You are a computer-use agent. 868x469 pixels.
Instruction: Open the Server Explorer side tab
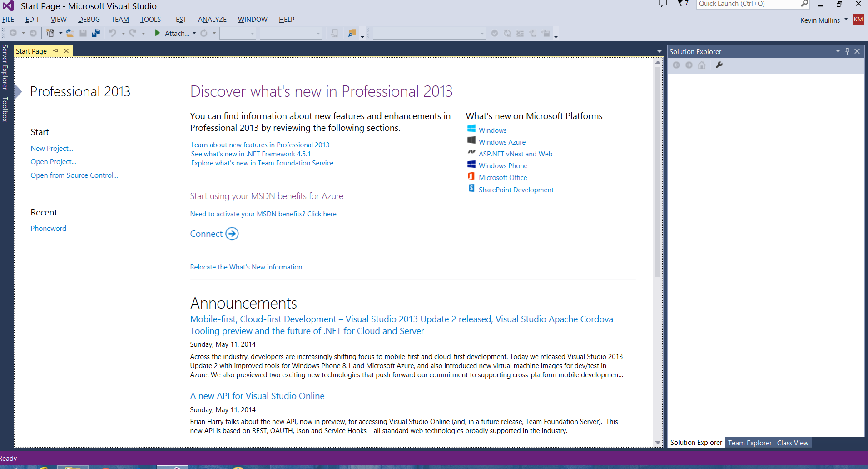click(5, 67)
